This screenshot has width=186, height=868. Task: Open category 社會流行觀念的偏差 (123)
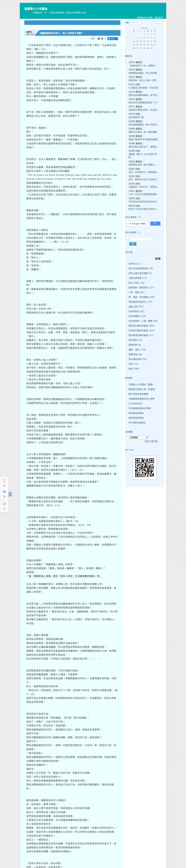tap(141, 331)
